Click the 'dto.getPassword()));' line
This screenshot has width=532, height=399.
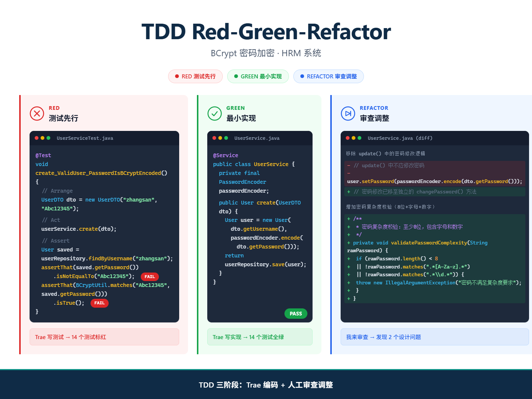click(x=268, y=247)
